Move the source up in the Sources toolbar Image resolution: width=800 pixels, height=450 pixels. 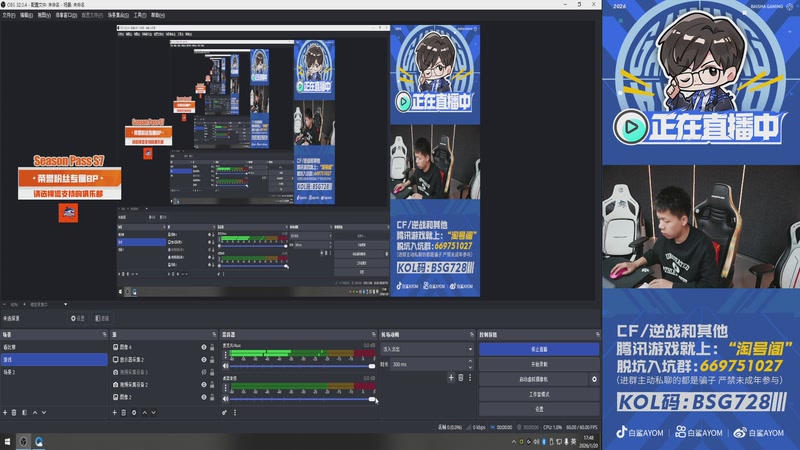[x=144, y=412]
